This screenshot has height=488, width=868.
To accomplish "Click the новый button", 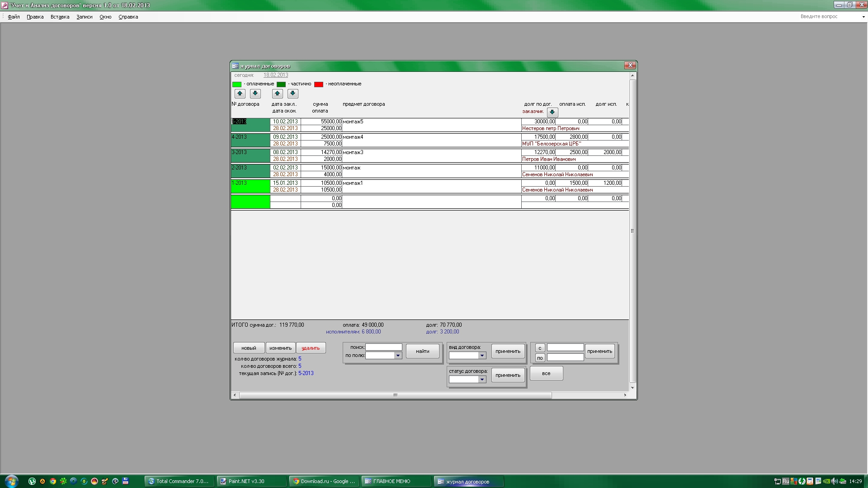I will (249, 348).
